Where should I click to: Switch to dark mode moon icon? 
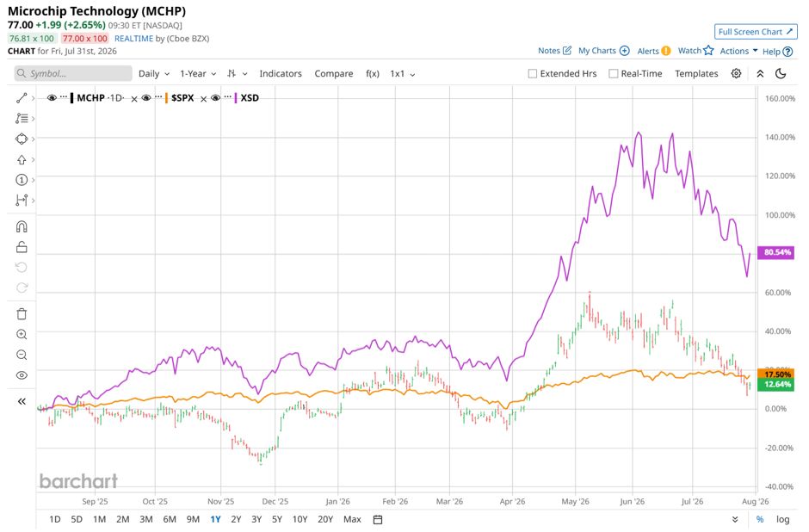781,73
